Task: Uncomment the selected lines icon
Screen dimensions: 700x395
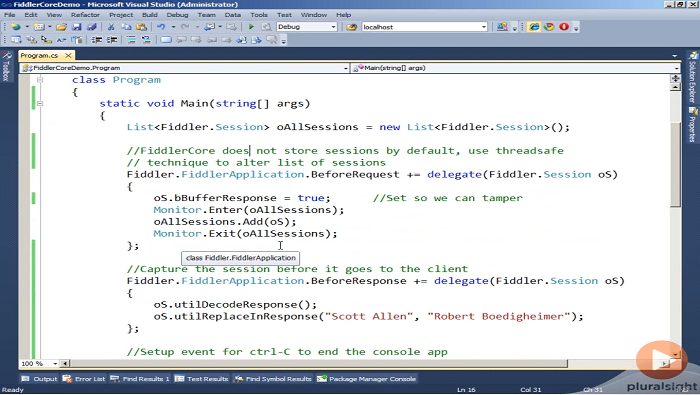Action: coord(146,40)
